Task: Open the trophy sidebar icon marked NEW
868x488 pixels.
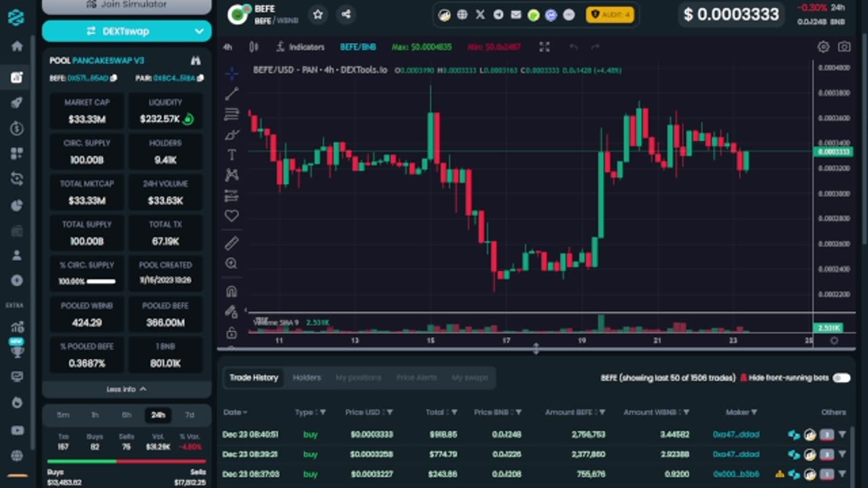Action: tap(17, 350)
